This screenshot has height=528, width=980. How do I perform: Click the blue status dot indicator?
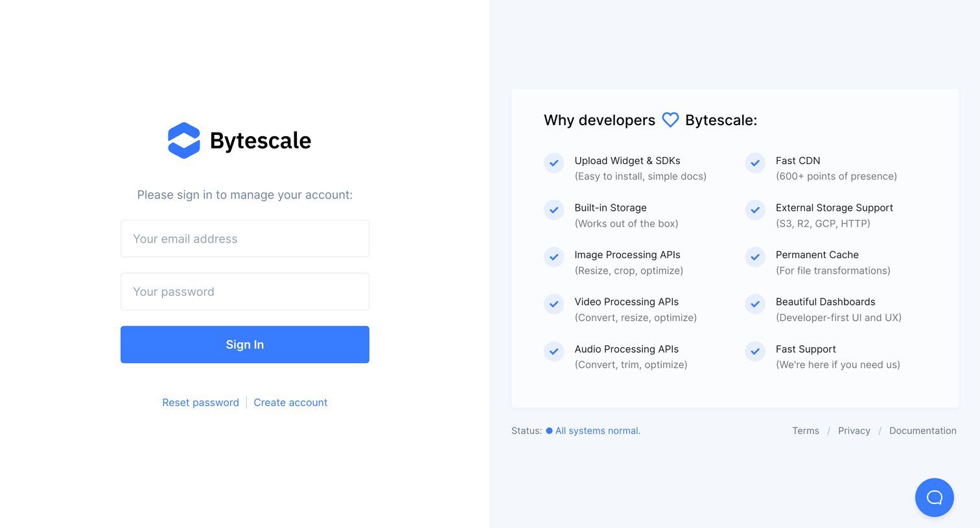tap(549, 431)
